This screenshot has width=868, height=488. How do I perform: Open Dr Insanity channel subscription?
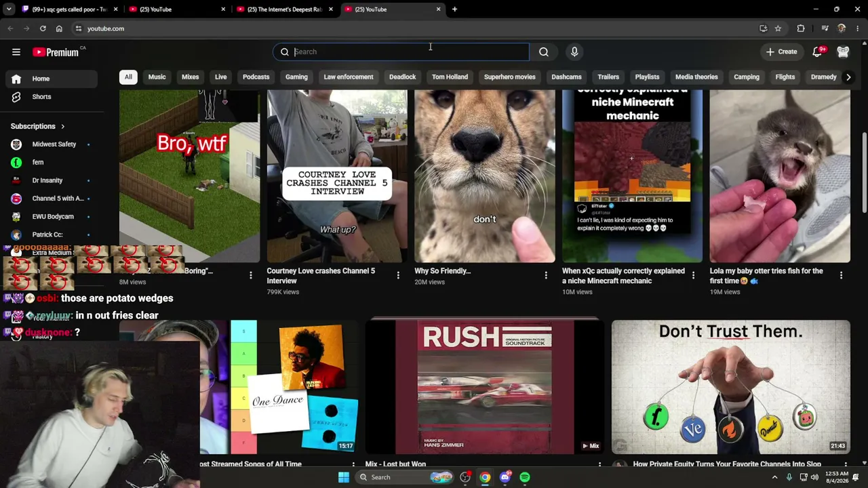click(x=52, y=180)
